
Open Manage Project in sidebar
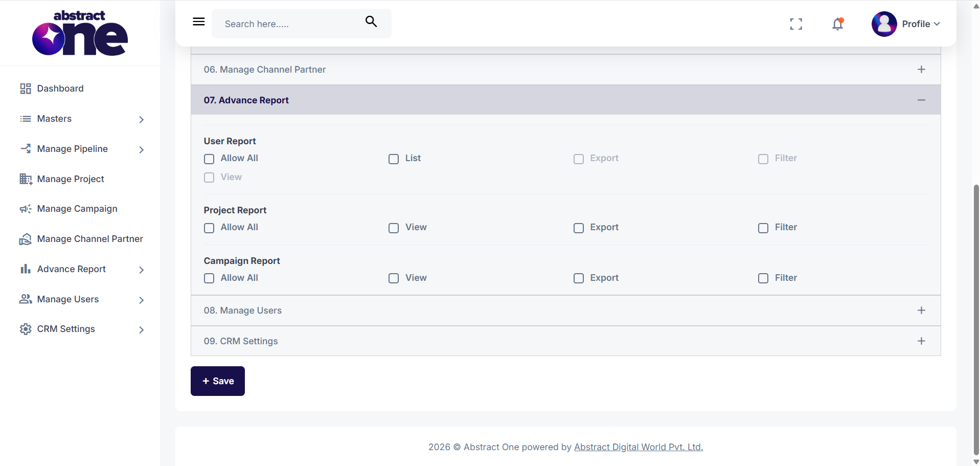(71, 179)
